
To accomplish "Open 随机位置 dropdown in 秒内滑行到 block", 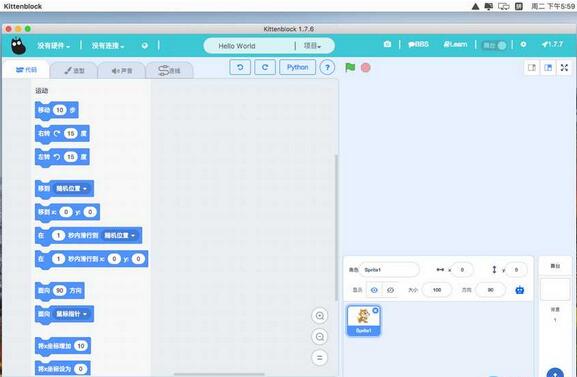I will (x=120, y=235).
